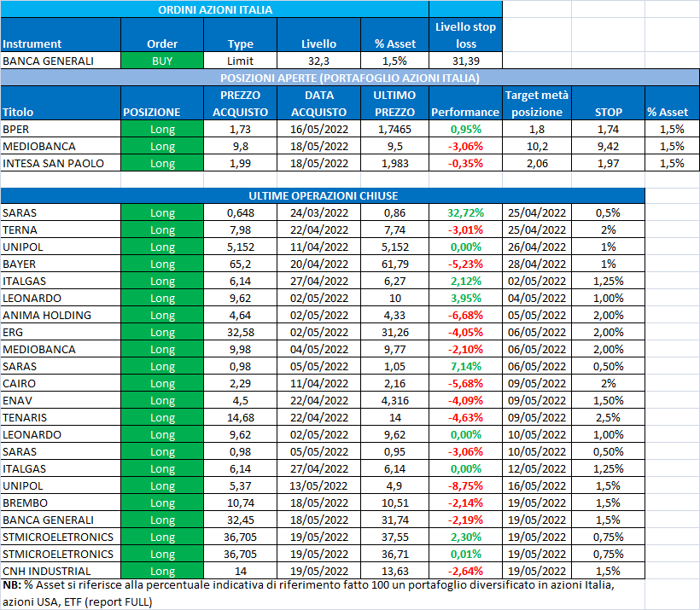This screenshot has width=700, height=610.
Task: Click the order level value '32,3'
Action: (x=318, y=61)
